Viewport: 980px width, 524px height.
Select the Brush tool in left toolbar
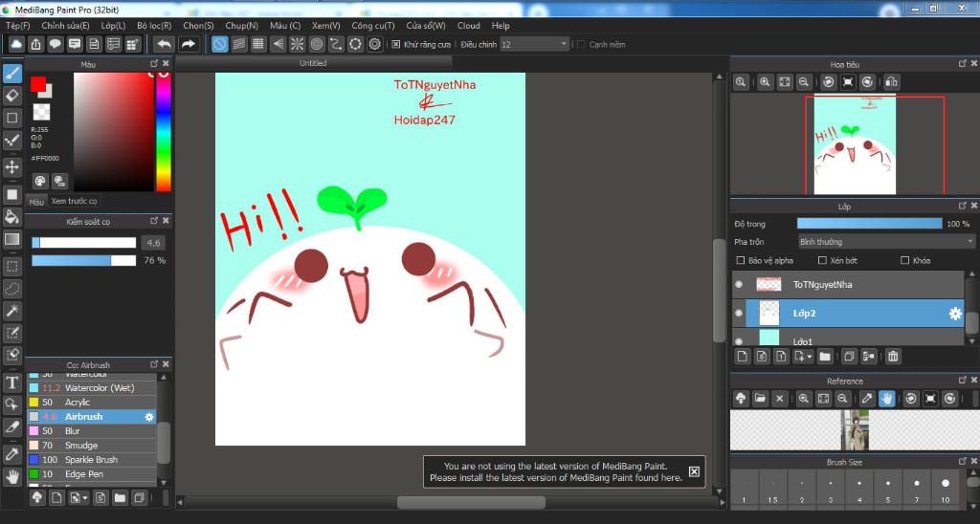click(x=11, y=74)
